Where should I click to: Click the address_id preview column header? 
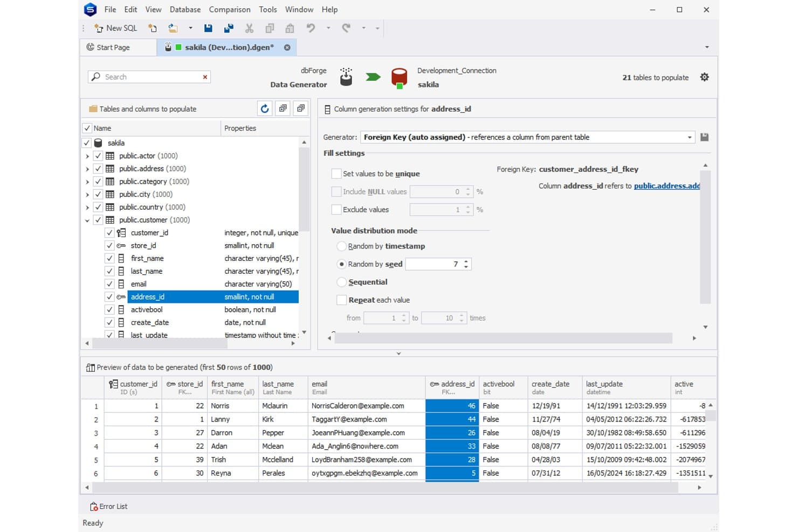pyautogui.click(x=452, y=388)
